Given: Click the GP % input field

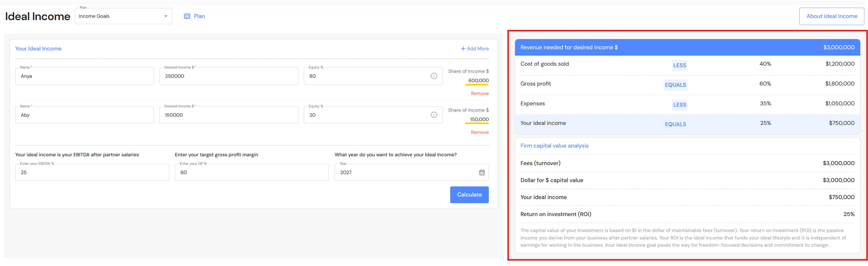Looking at the screenshot, I should point(251,173).
